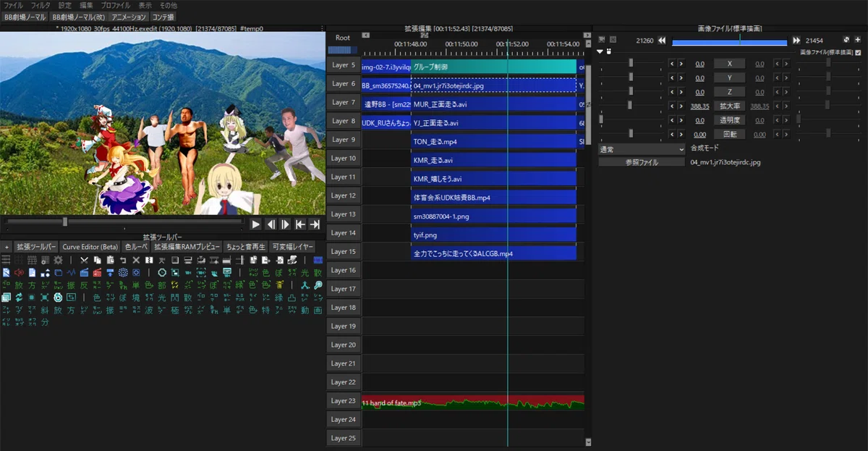The width and height of the screenshot is (868, 451).
Task: Click plus icon in settings dialog header
Action: [x=859, y=40]
